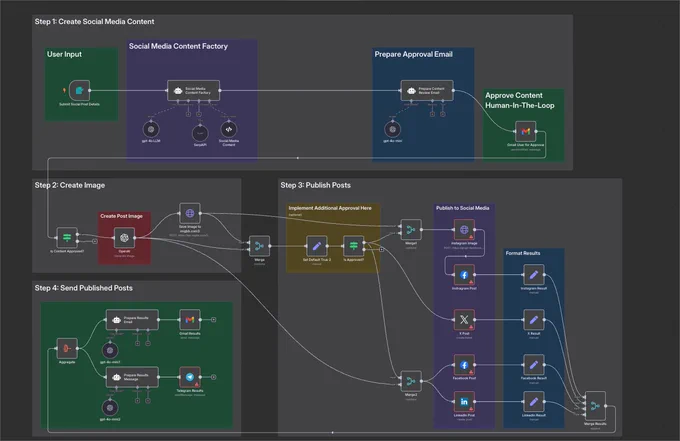This screenshot has height=441, width=680.
Task: Select the Gmail Results node
Action: coord(190,320)
